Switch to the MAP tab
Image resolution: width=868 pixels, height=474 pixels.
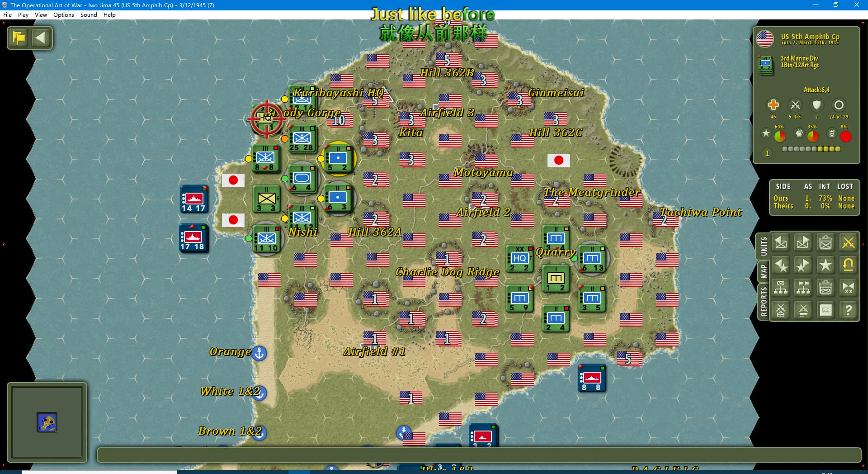pyautogui.click(x=764, y=272)
